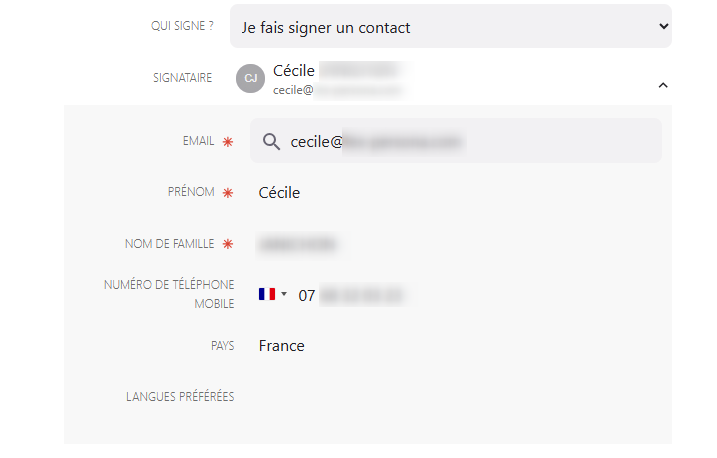Click the signer name Cécile in Signataire row
Screen dimensions: 717x458
[294, 71]
